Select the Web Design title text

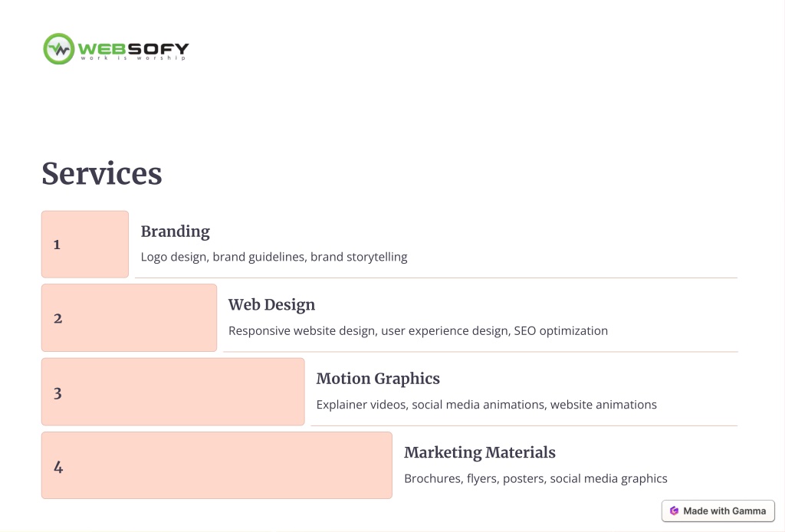pyautogui.click(x=272, y=305)
